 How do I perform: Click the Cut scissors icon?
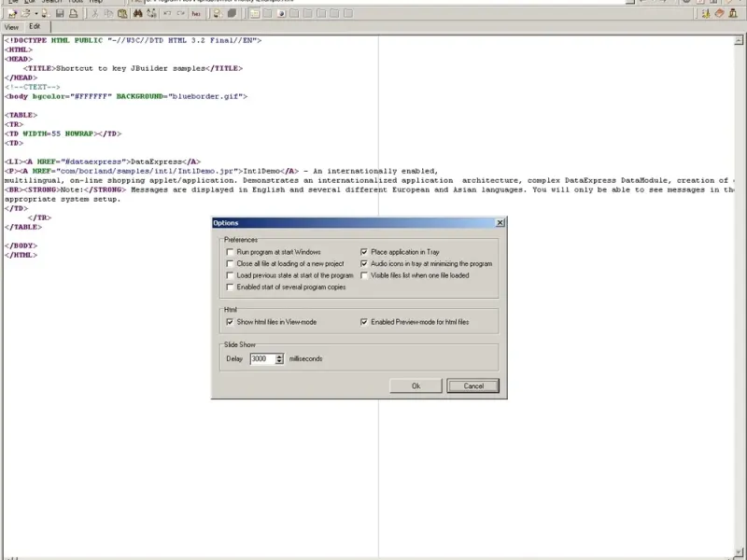(95, 14)
